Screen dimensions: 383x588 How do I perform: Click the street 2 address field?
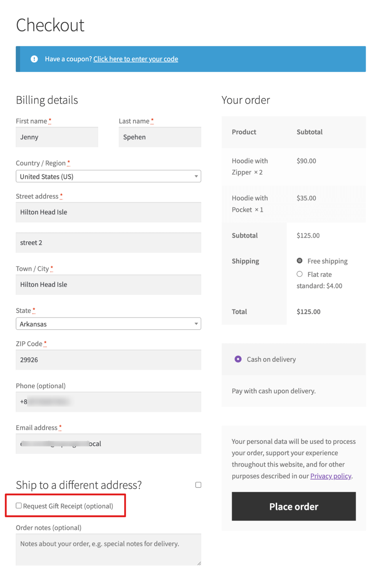[108, 242]
